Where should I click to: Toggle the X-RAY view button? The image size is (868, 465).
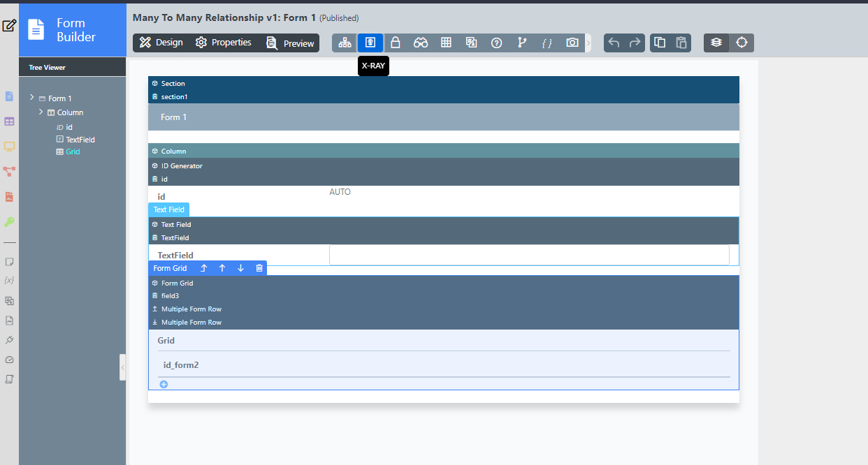[x=370, y=43]
